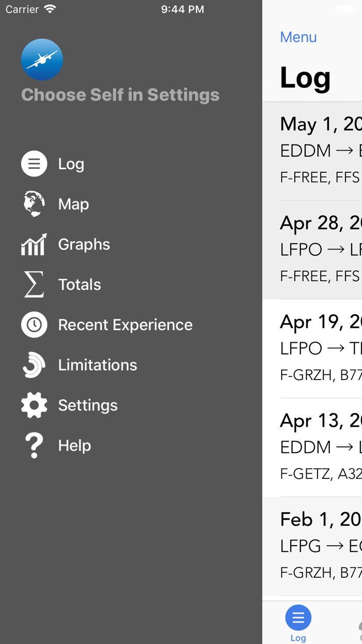The height and width of the screenshot is (644, 362).
Task: Tap Menu to close the sidebar
Action: coord(298,37)
